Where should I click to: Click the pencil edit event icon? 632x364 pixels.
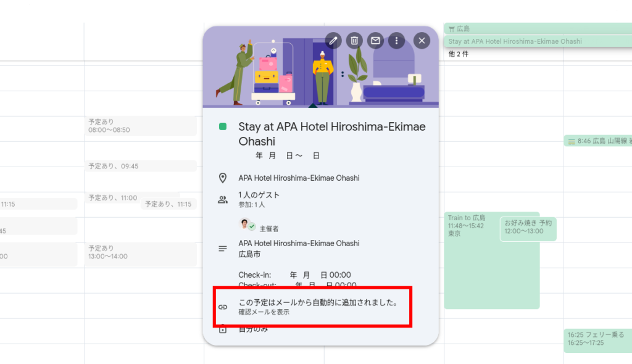pos(333,41)
